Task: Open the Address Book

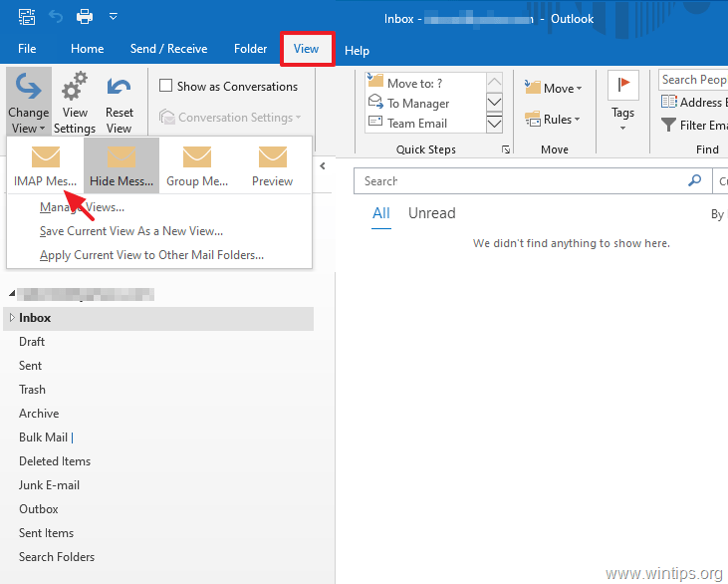Action: pyautogui.click(x=693, y=103)
